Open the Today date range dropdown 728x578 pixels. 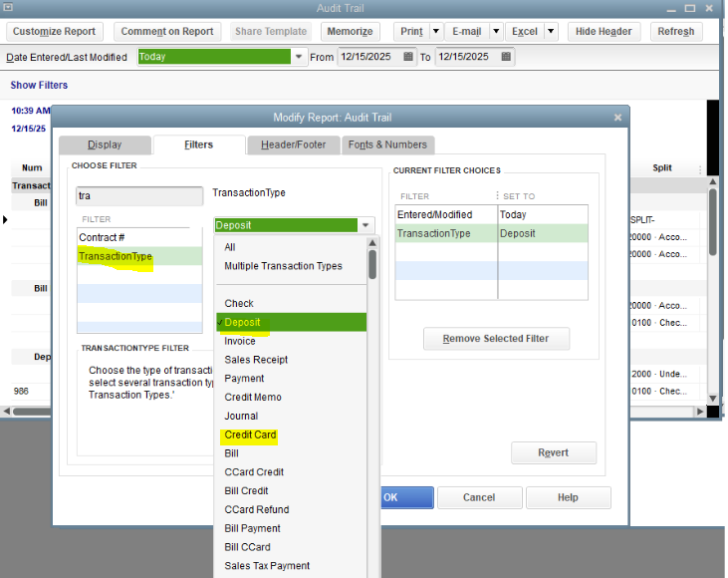pos(299,57)
